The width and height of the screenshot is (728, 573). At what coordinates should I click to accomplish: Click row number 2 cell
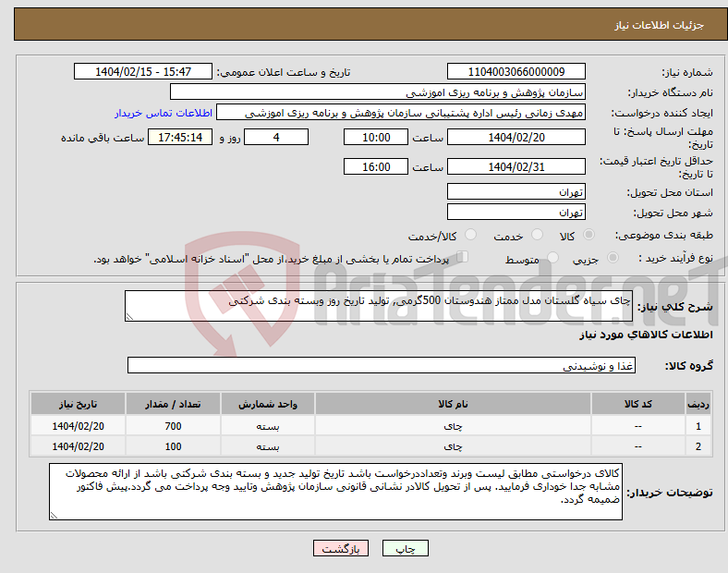coord(698,446)
